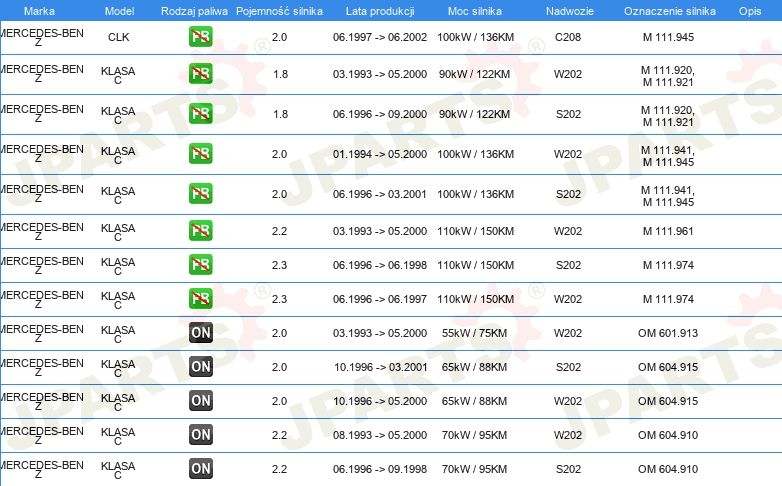Click 110kW / 150KM in the M 111.961 row

[475, 231]
